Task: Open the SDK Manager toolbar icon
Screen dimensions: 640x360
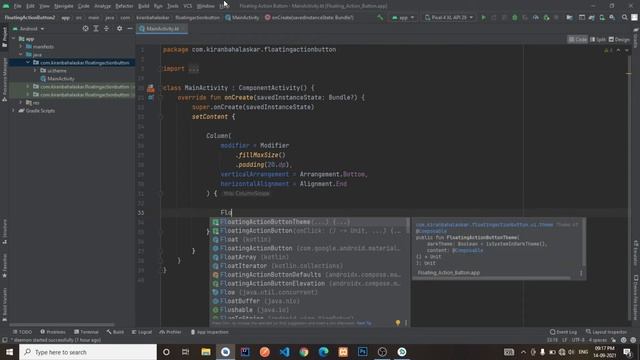Action: pyautogui.click(x=612, y=18)
